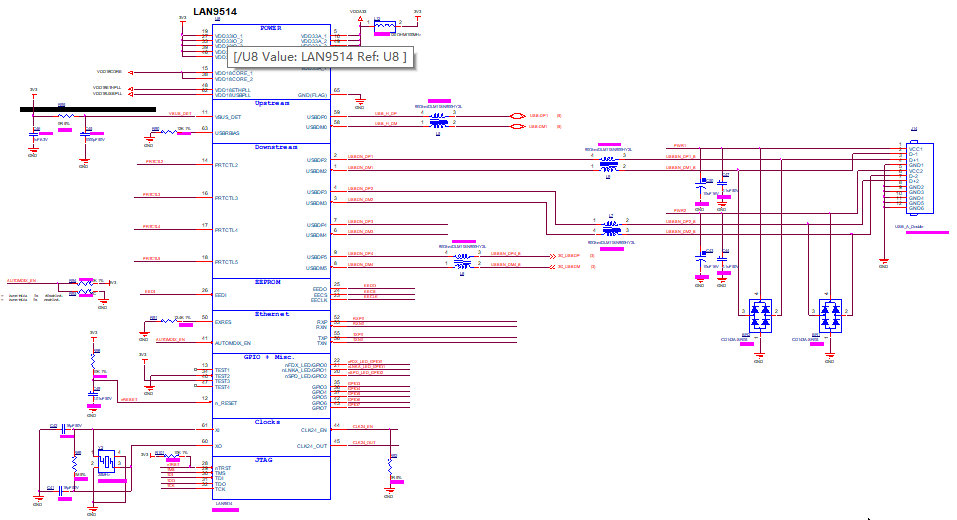Click the VCC1 pin on the USB connector
957x520 pixels.
(x=915, y=149)
